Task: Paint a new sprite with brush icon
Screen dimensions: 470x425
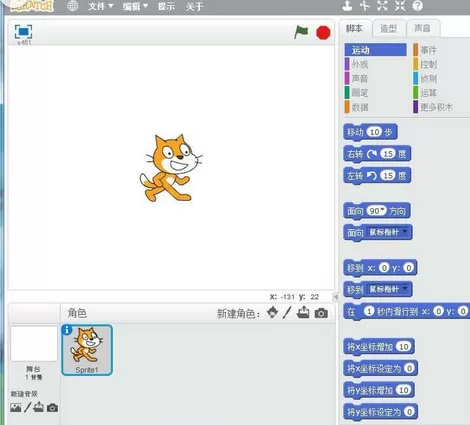Action: (287, 313)
